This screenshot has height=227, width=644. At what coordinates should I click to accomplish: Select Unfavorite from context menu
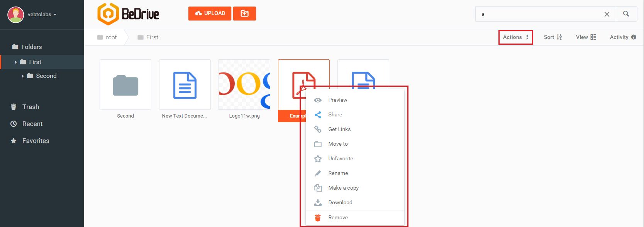[341, 158]
